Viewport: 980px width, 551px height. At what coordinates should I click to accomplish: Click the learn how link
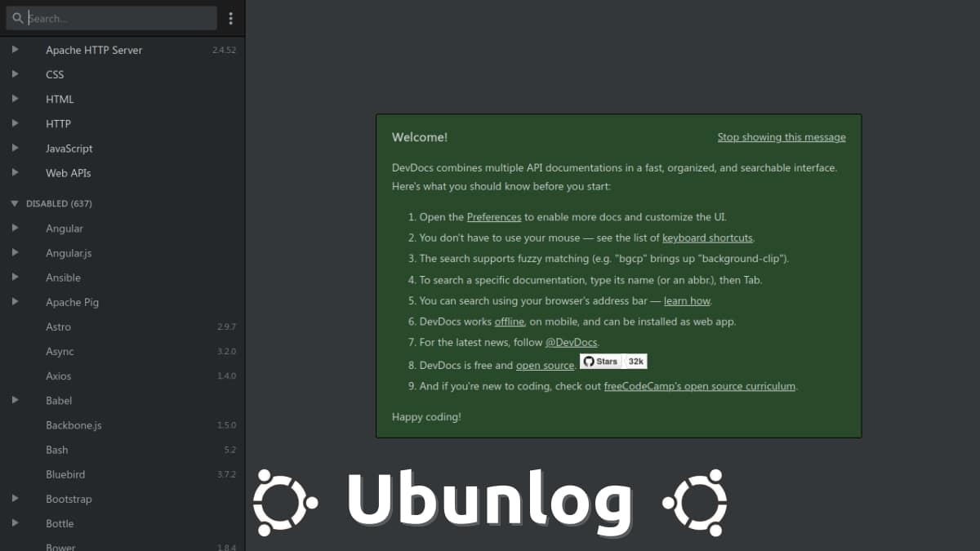[x=687, y=300]
